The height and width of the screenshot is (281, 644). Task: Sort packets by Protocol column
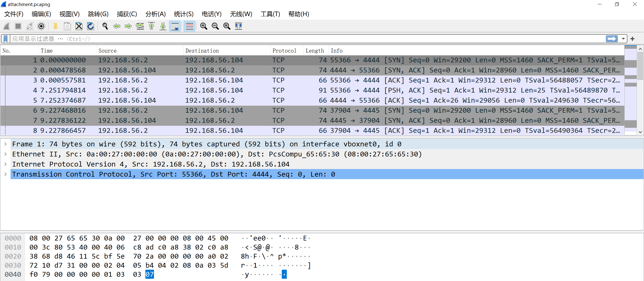coord(287,51)
